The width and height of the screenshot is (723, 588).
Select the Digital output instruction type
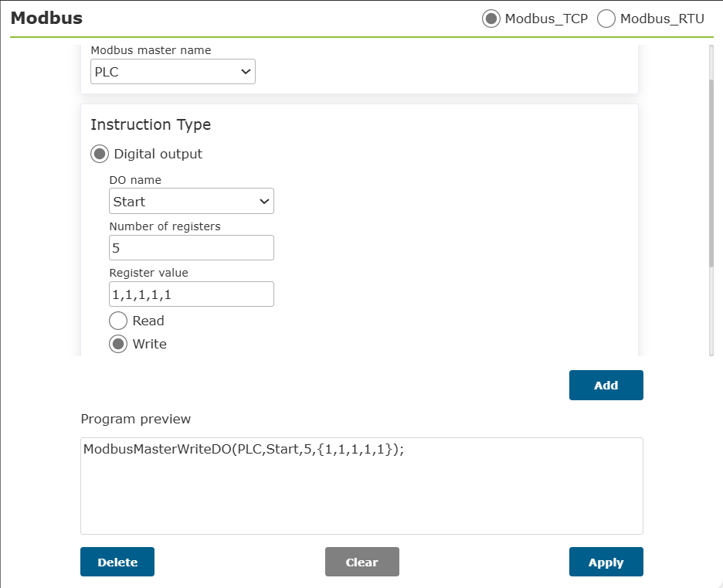coord(100,154)
